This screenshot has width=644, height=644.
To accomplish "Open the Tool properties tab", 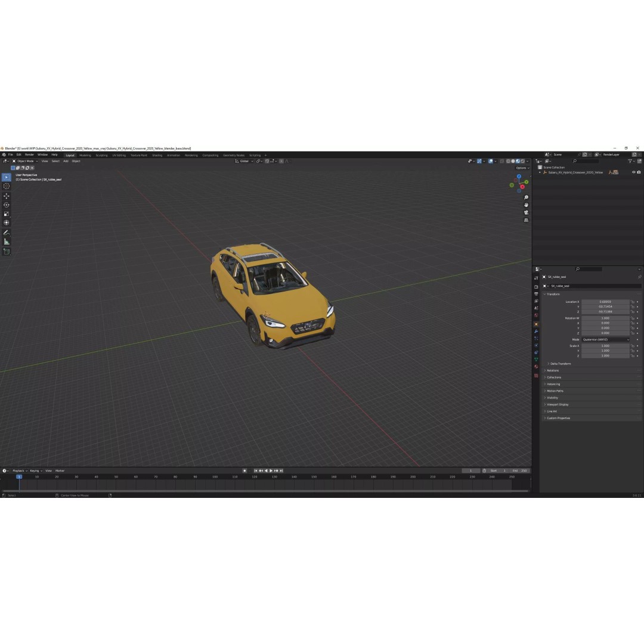I will click(x=536, y=278).
